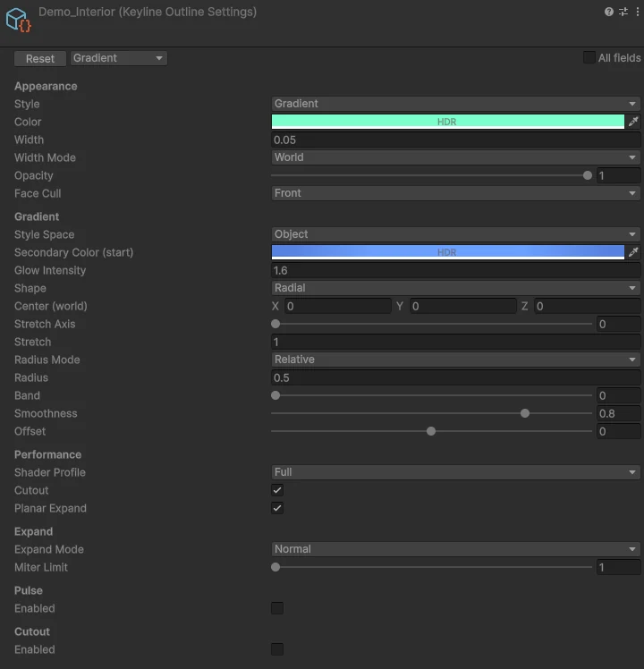Viewport: 644px width, 669px height.
Task: Click the Smoothness slider handle
Action: tap(525, 413)
